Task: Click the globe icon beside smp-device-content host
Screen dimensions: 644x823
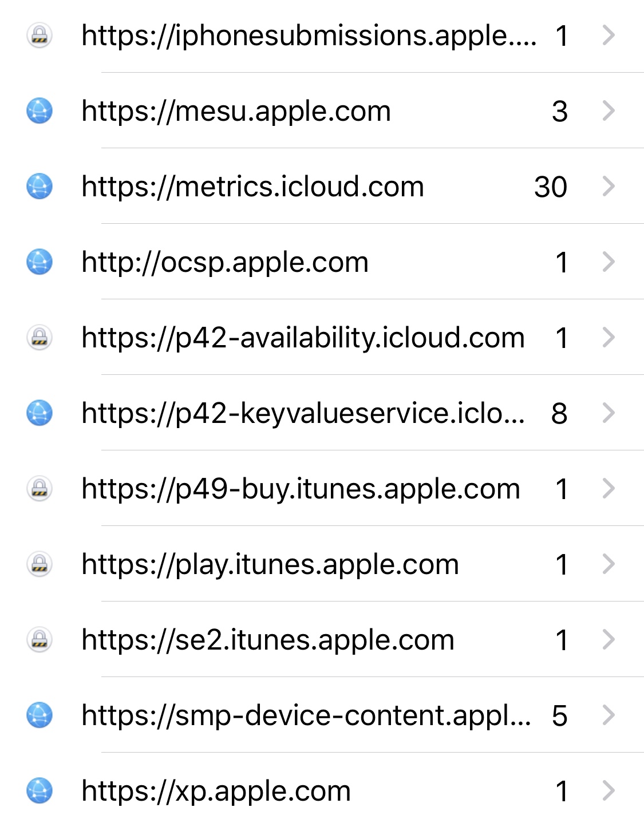Action: pos(39,715)
